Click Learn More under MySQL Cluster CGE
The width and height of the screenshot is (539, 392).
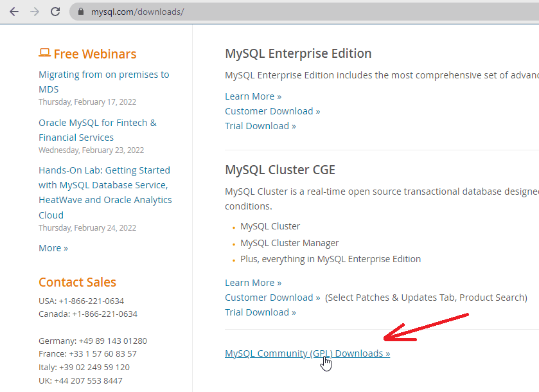[x=253, y=283]
